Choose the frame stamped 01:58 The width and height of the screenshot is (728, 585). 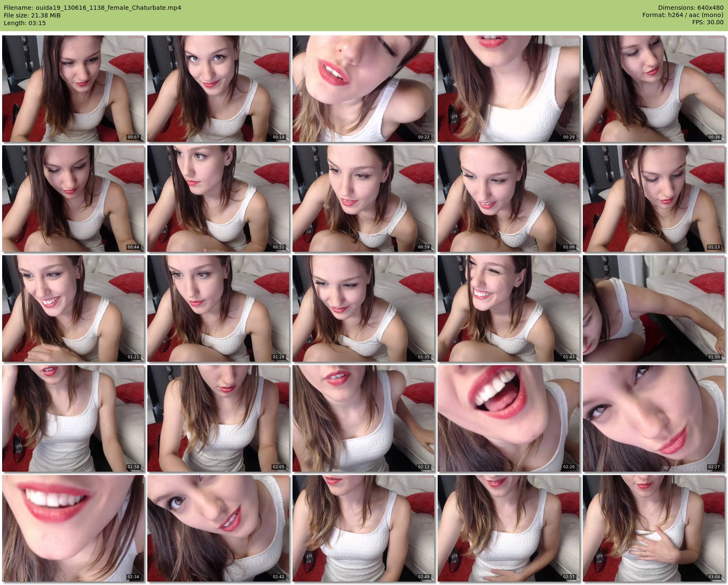[73, 418]
